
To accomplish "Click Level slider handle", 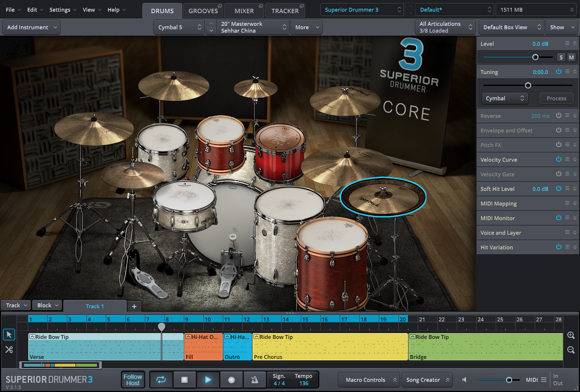I will (535, 57).
